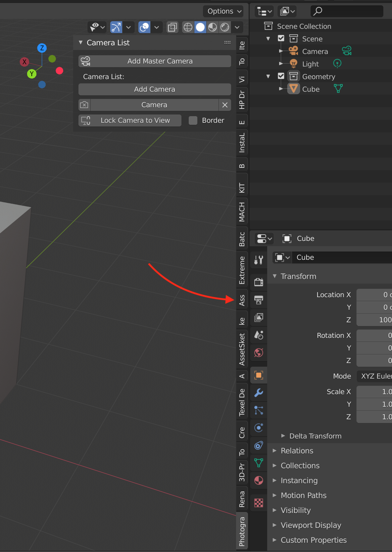Expand the Collections panel

pos(274,466)
